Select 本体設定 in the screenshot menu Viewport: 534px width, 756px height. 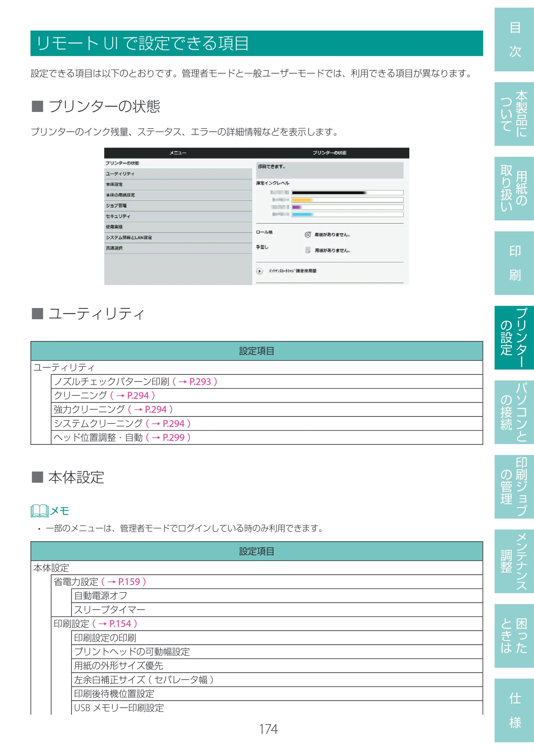[x=178, y=184]
